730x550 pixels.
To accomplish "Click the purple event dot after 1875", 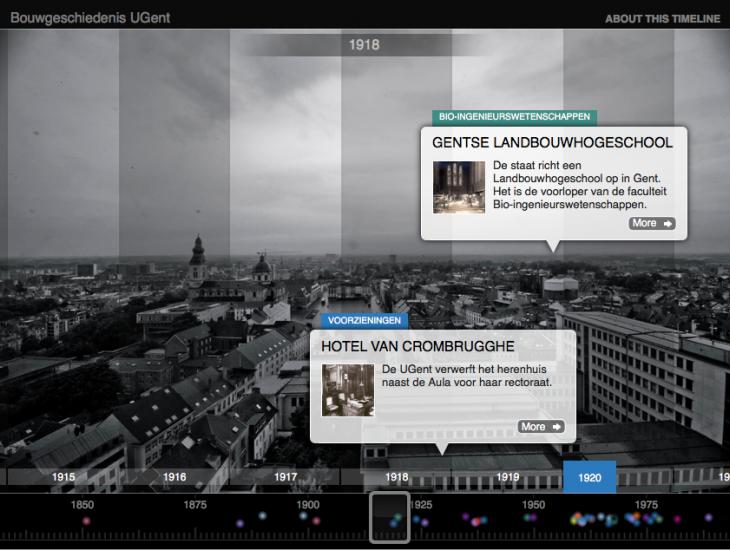I will point(240,523).
